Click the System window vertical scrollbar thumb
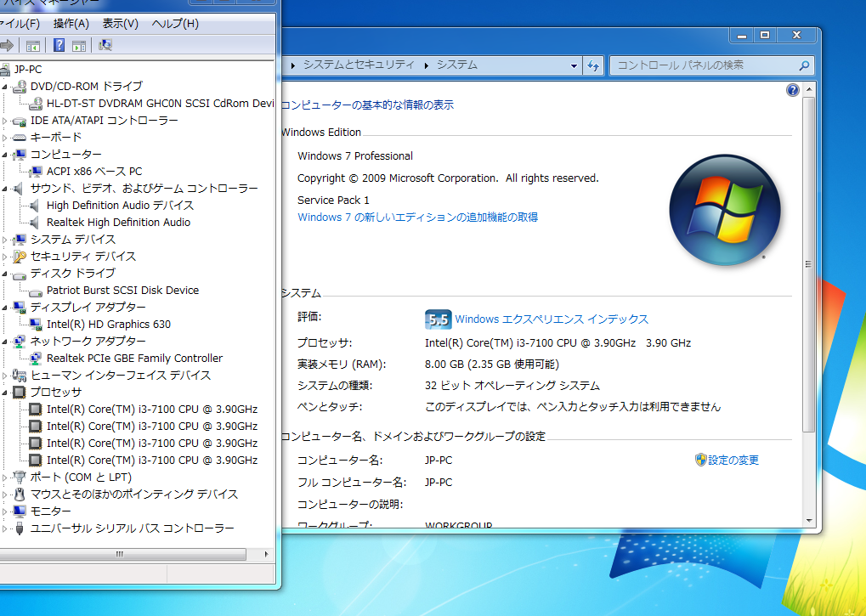 tap(808, 264)
